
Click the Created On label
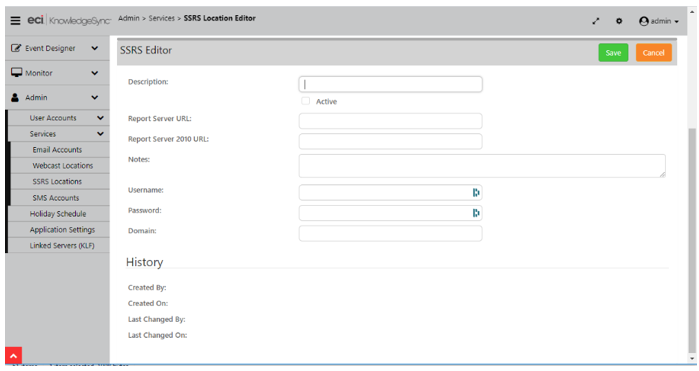(x=148, y=303)
